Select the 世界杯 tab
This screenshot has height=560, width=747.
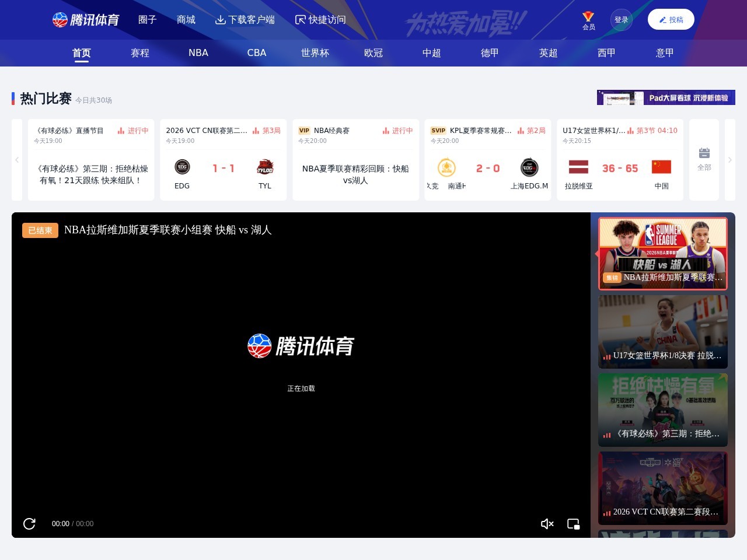click(315, 53)
